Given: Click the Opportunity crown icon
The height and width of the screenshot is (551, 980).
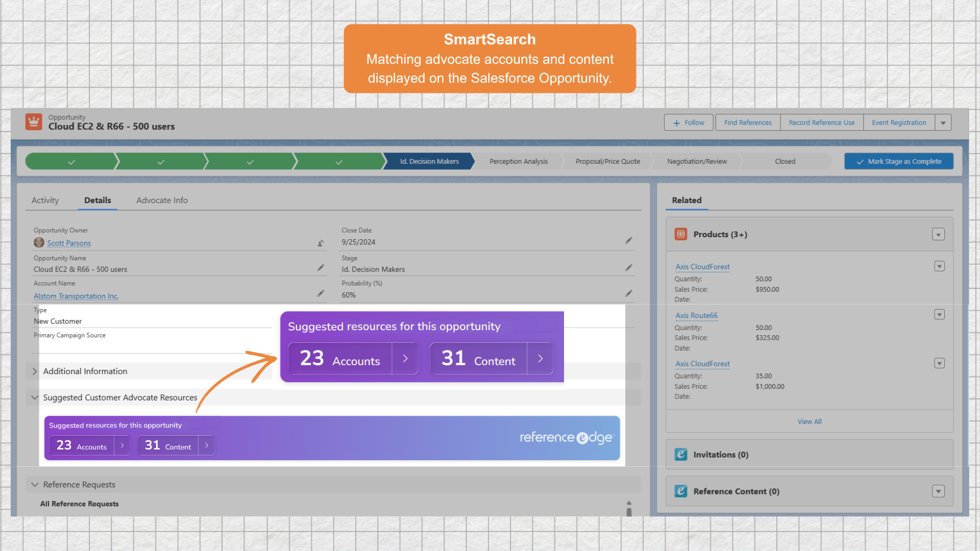Looking at the screenshot, I should coord(34,122).
